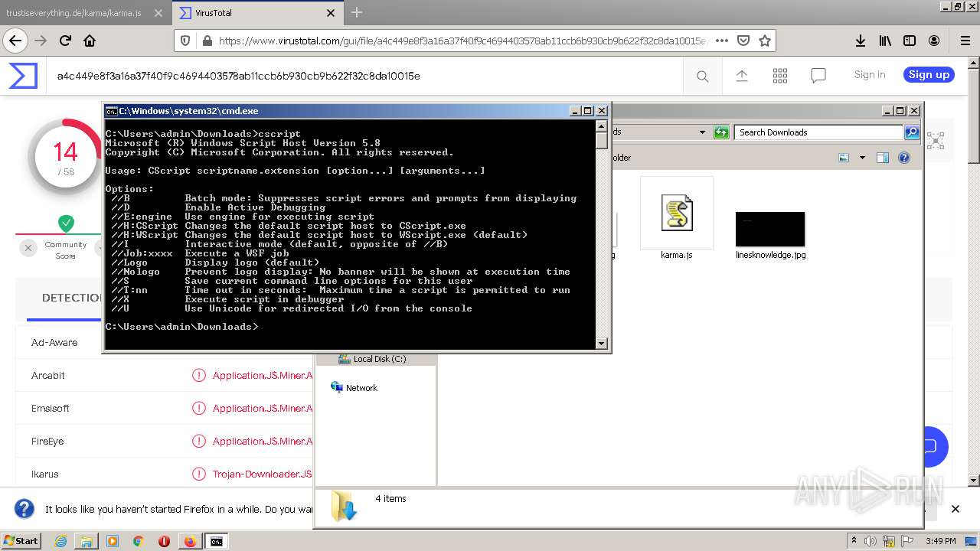This screenshot has height=551, width=980.
Task: Click the VirusTotal logo
Action: point(23,75)
